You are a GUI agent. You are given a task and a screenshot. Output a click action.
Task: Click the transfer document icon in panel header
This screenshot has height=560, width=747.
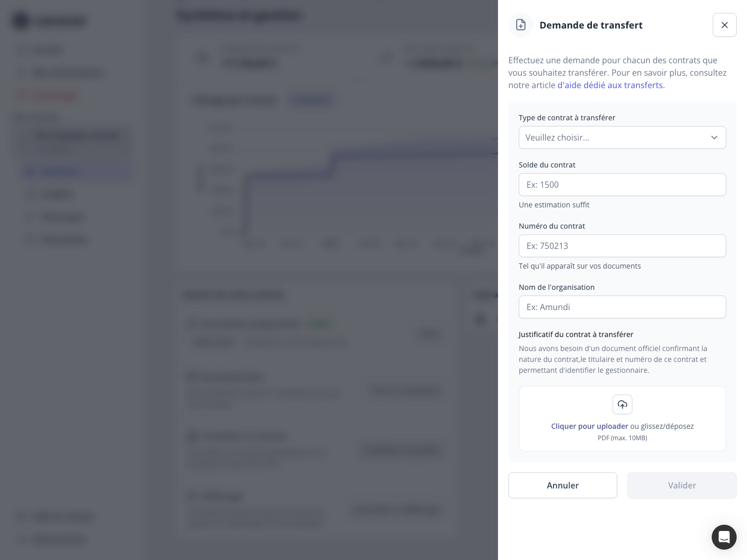[521, 25]
